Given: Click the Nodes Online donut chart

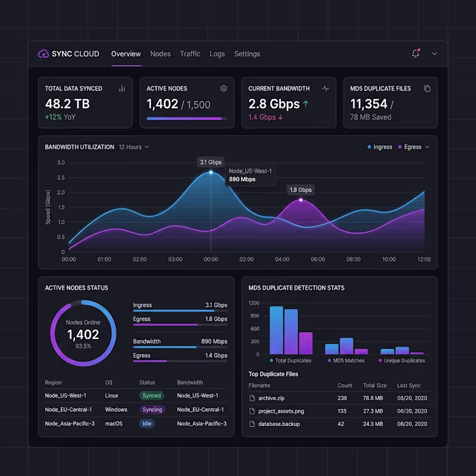Looking at the screenshot, I should click(x=83, y=333).
